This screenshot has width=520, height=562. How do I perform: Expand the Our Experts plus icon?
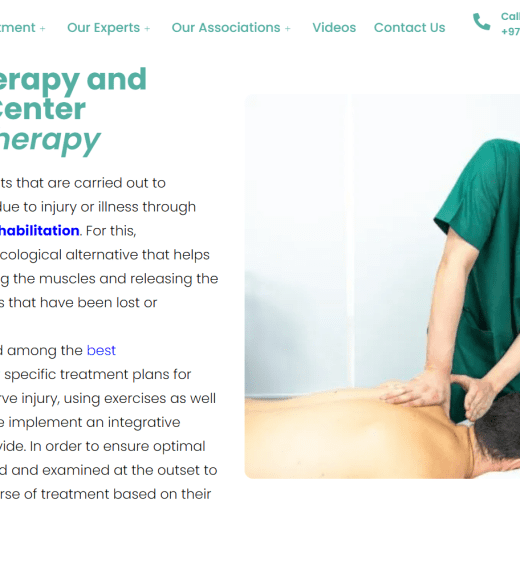[x=147, y=29]
